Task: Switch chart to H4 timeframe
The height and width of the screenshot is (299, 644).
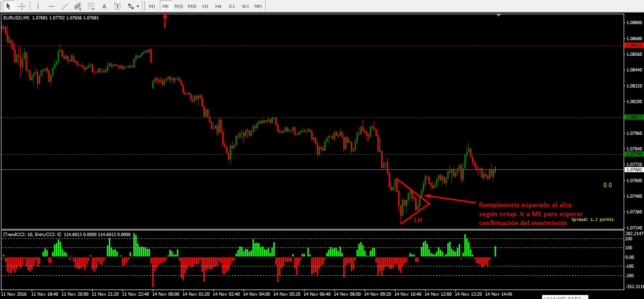Action: point(218,6)
